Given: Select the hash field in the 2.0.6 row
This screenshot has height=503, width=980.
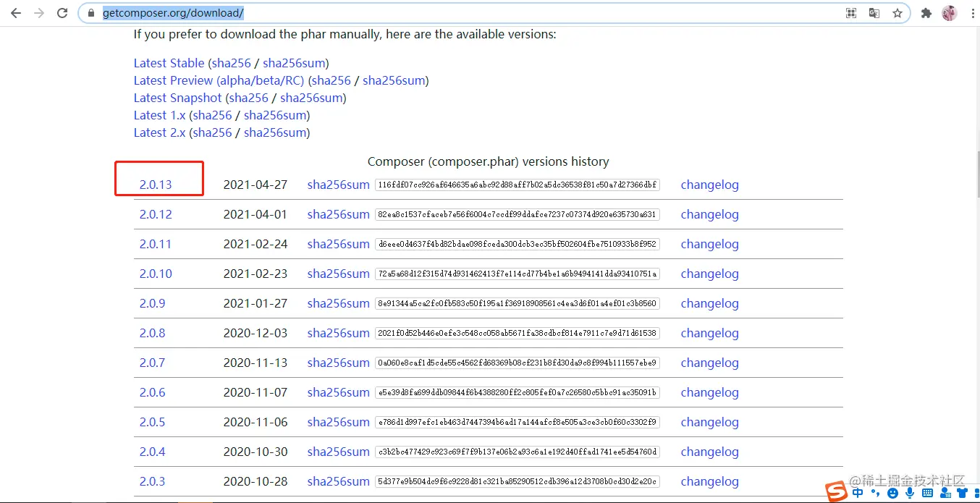Looking at the screenshot, I should 517,392.
